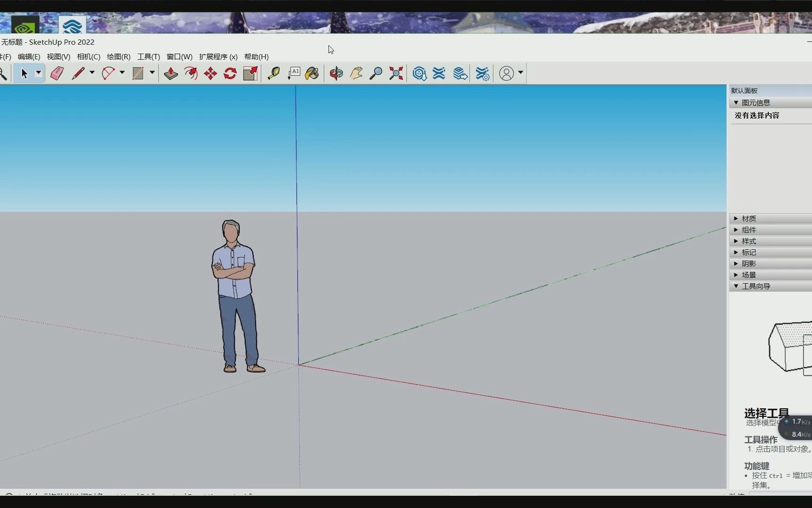Click the user account profile icon
This screenshot has height=508, width=812.
coord(506,73)
